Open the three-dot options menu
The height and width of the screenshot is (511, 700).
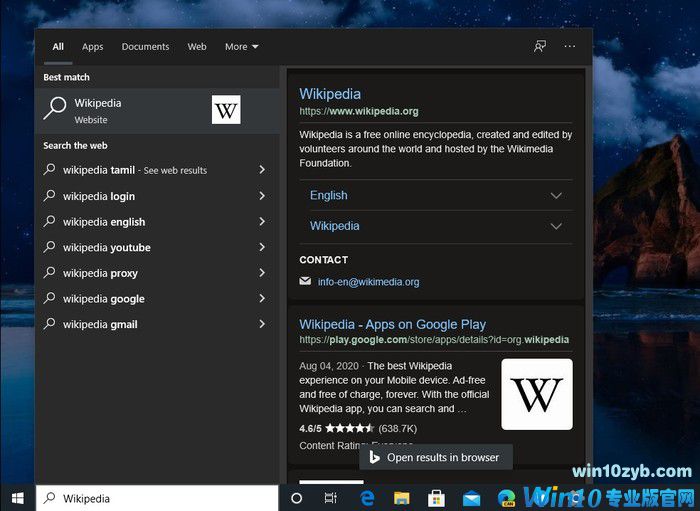(569, 47)
